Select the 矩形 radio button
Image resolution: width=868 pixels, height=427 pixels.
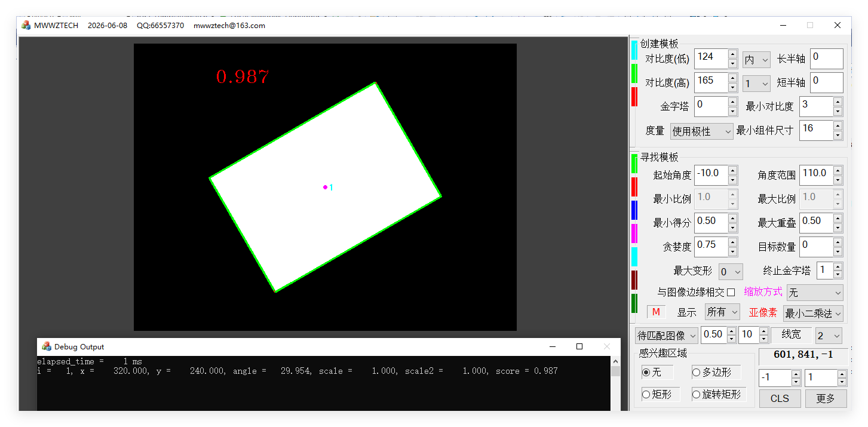(x=646, y=394)
